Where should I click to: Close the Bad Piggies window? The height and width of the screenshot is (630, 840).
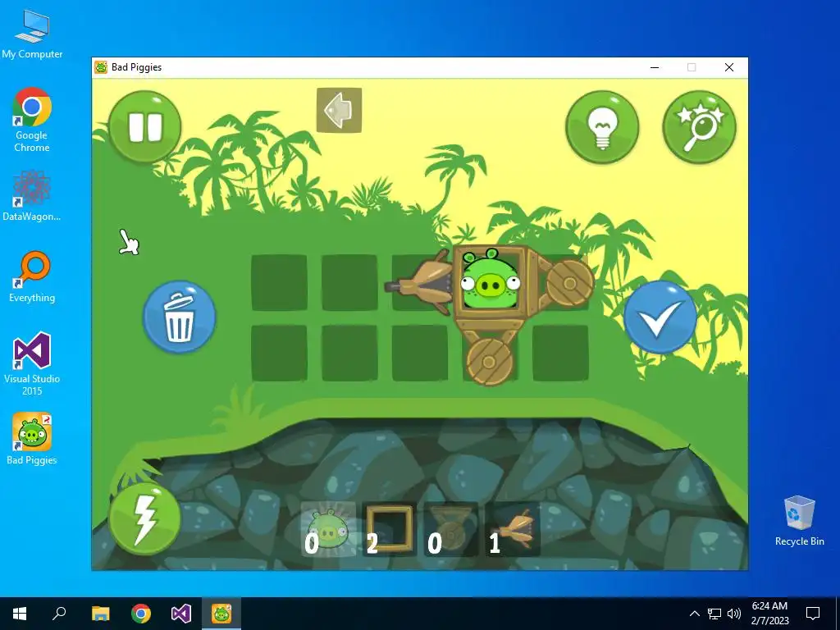pos(729,67)
